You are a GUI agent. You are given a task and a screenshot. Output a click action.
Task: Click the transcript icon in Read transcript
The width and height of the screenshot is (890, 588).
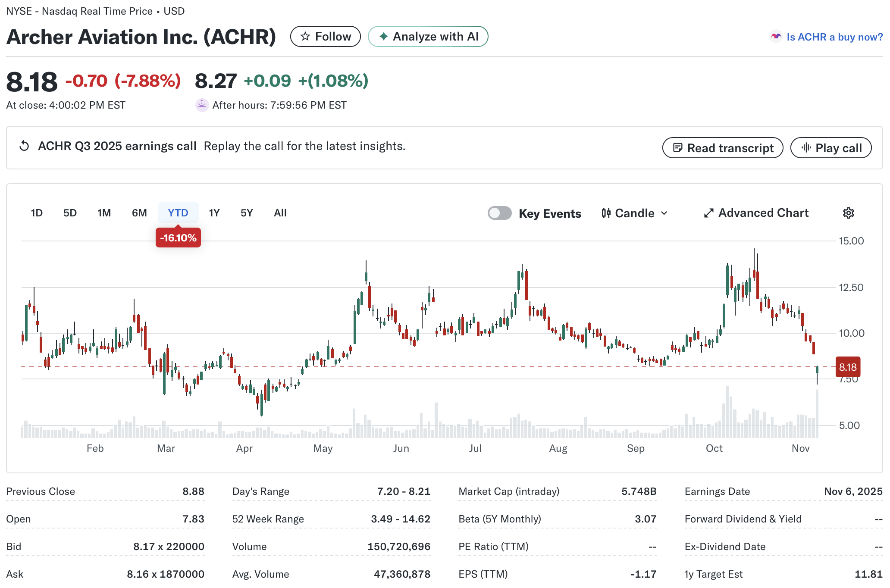[677, 148]
